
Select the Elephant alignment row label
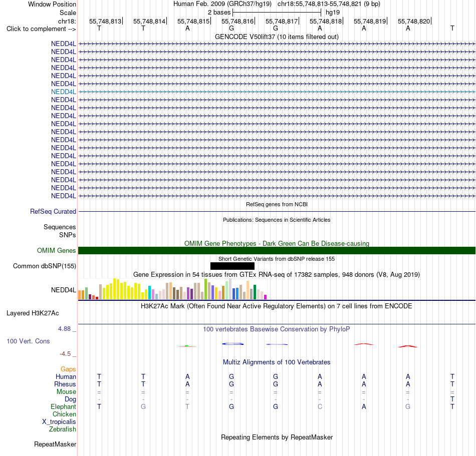point(63,407)
